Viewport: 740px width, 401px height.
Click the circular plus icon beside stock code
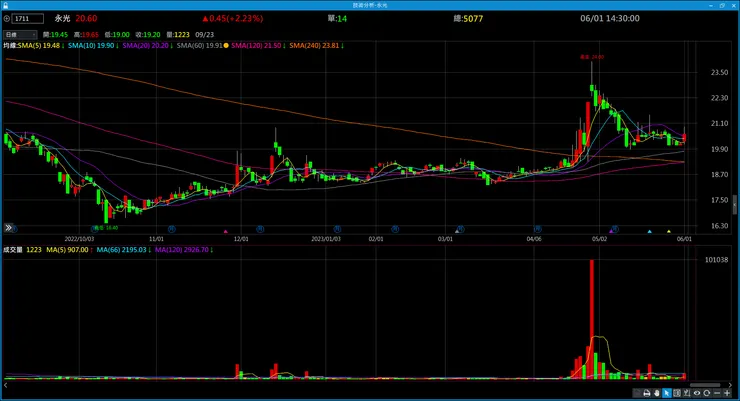pyautogui.click(x=7, y=19)
